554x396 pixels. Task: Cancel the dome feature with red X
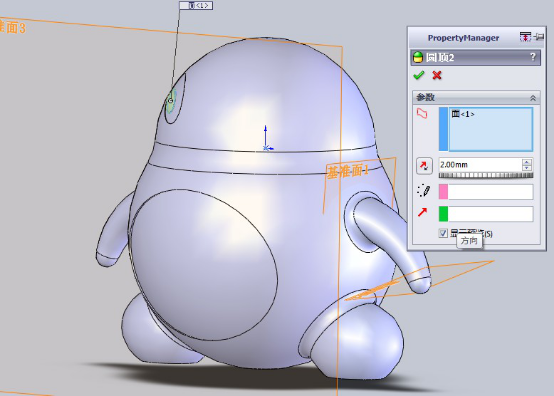click(x=437, y=75)
